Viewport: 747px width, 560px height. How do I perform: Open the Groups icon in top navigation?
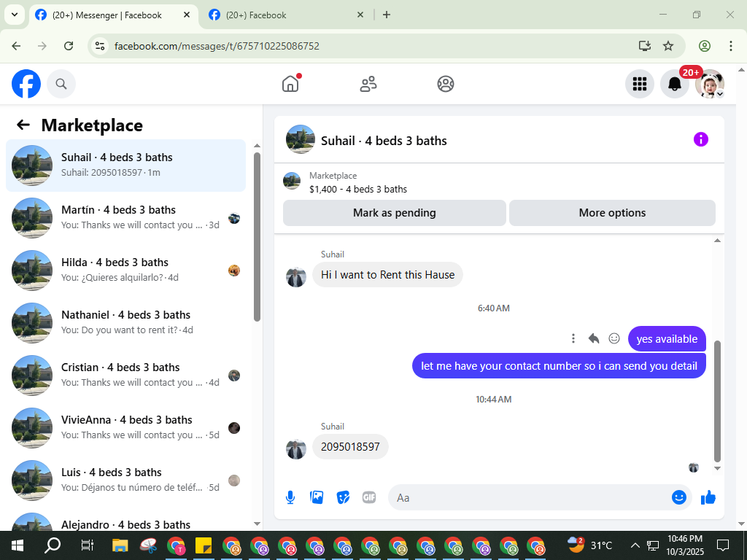[x=446, y=84]
